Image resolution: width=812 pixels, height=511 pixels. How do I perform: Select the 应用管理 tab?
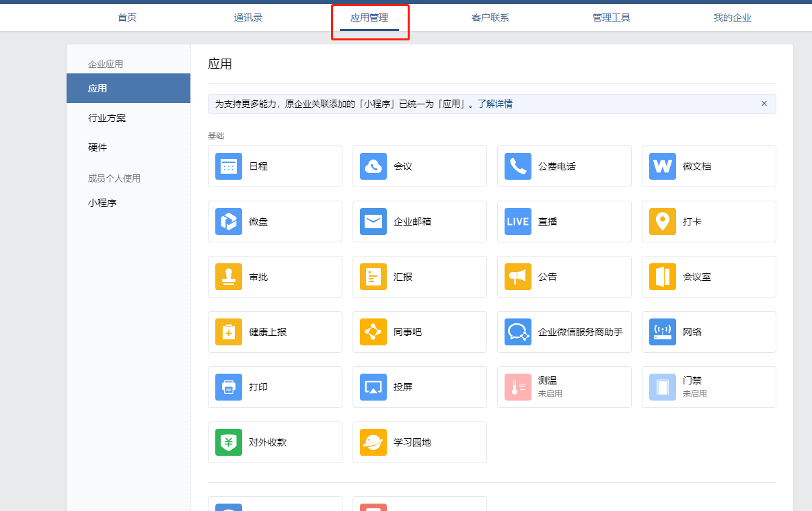[369, 18]
